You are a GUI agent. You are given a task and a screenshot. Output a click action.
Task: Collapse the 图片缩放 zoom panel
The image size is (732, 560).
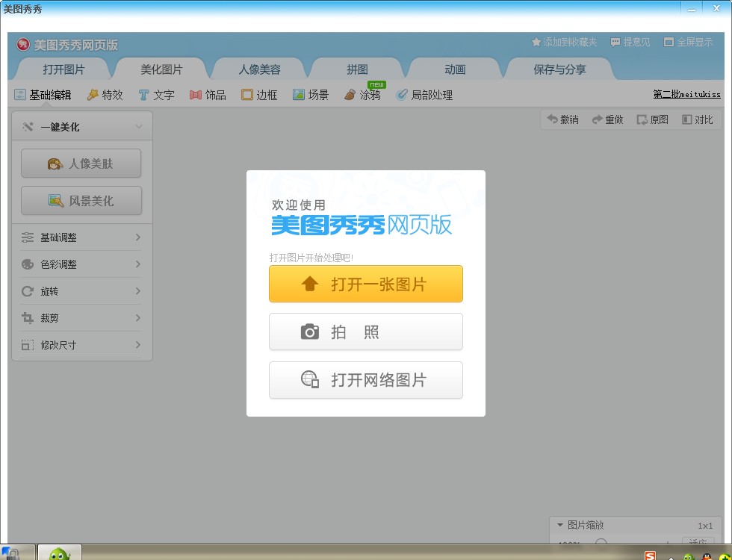click(x=560, y=525)
